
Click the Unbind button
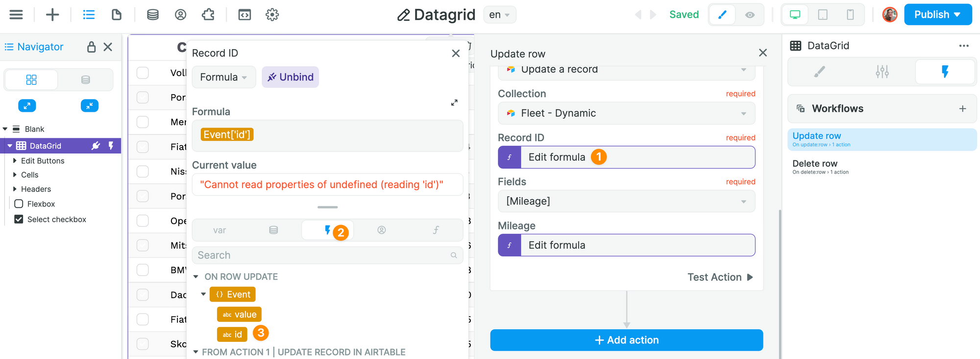coord(290,77)
